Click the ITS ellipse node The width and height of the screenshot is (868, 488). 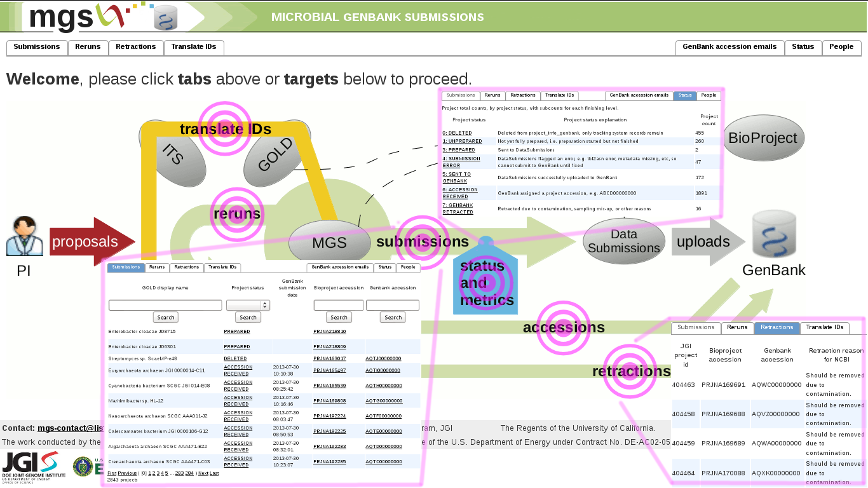[173, 154]
